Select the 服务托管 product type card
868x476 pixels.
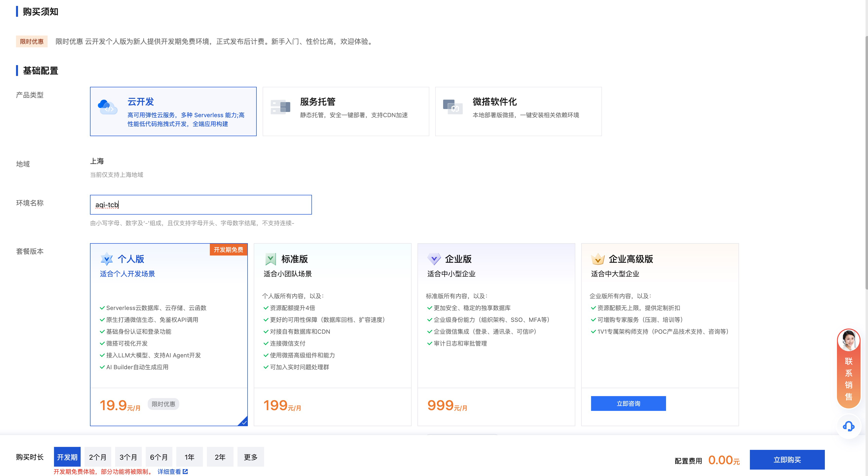pos(346,111)
